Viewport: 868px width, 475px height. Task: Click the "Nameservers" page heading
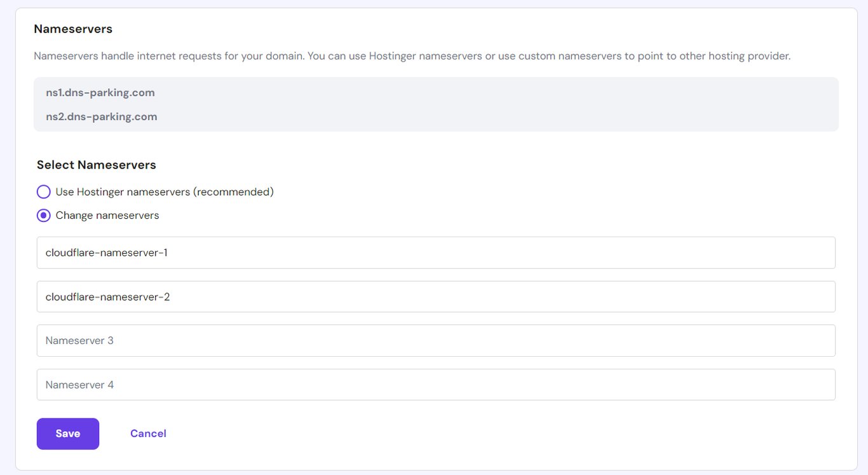click(x=73, y=29)
